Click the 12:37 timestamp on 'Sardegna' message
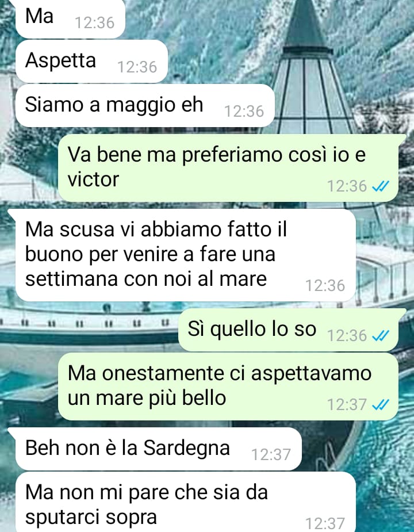Viewport: 414px width, 532px height. coord(271,454)
